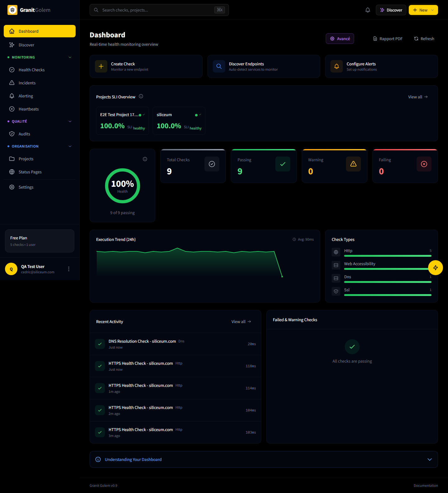This screenshot has width=448, height=493.
Task: Click the Total Checks circle-check icon
Action: [212, 164]
